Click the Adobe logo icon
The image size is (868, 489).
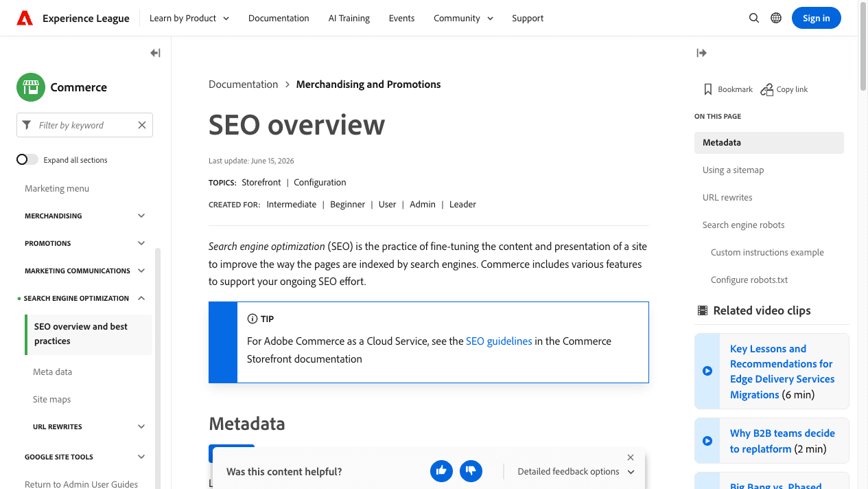[25, 18]
